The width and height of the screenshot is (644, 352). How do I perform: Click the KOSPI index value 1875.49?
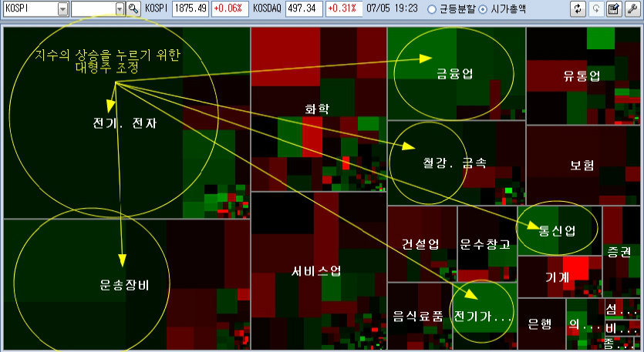pyautogui.click(x=191, y=8)
